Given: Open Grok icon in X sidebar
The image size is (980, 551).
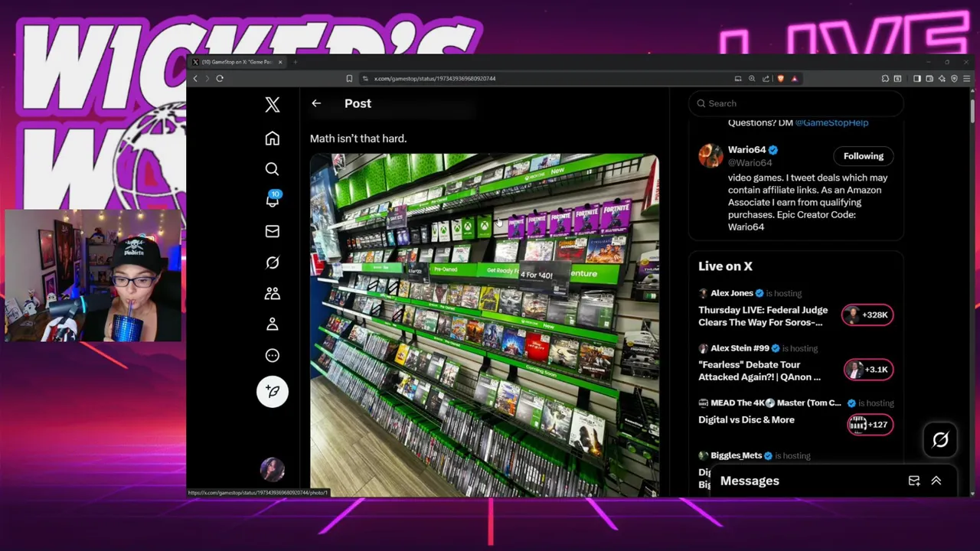Looking at the screenshot, I should pos(273,262).
